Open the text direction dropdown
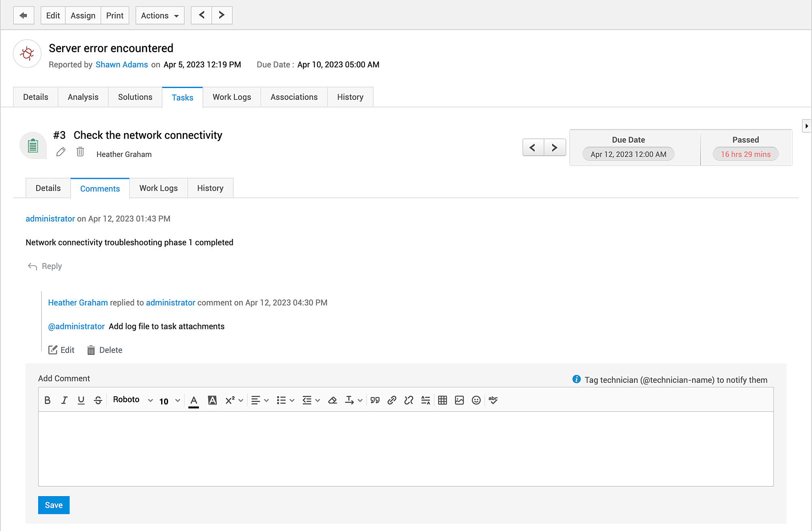 (x=354, y=400)
